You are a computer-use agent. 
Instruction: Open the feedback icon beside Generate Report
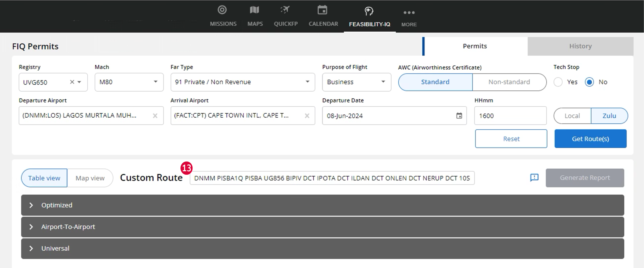tap(534, 178)
